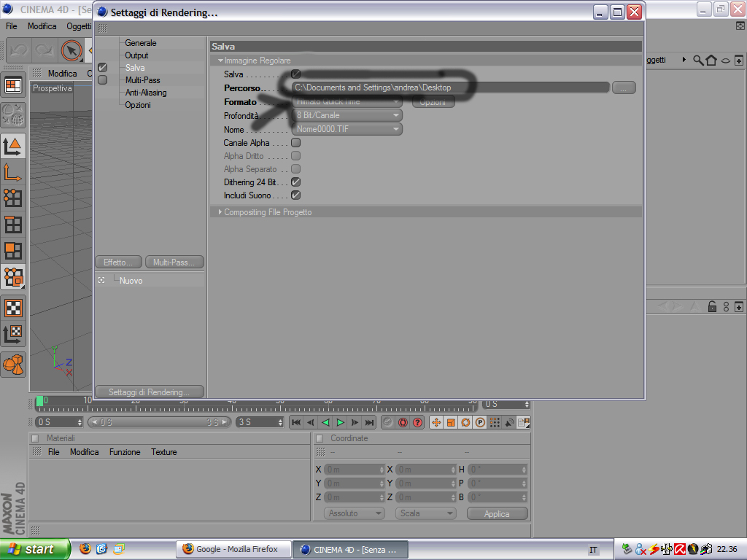Viewport: 747px width, 560px height.
Task: Toggle the point-level animation dots icon
Action: (495, 422)
